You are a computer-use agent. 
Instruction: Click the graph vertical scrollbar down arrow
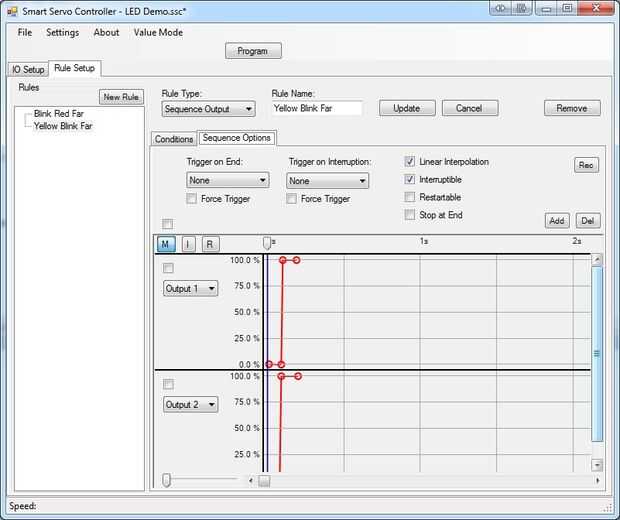click(x=597, y=465)
